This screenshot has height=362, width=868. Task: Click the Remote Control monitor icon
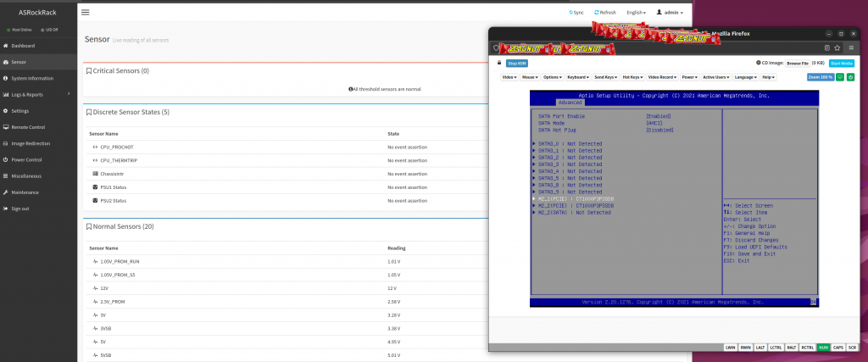(x=6, y=127)
